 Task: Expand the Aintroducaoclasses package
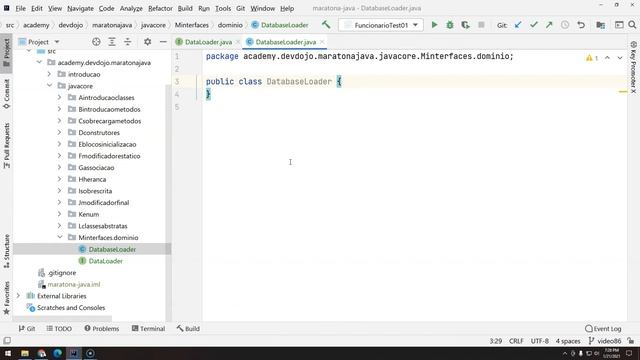(x=60, y=98)
